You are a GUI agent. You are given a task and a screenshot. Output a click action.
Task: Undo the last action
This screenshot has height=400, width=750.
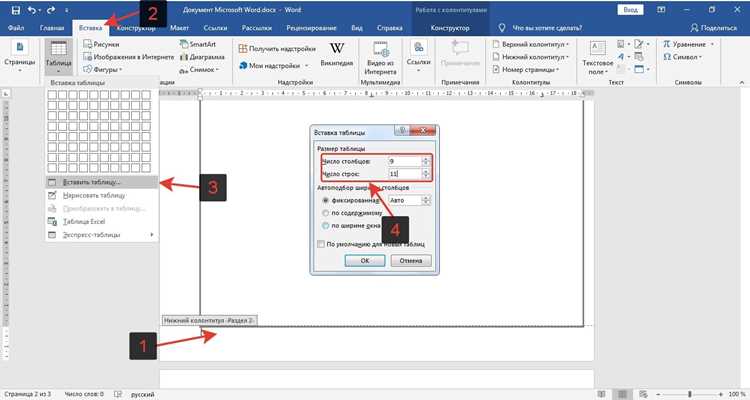point(32,10)
